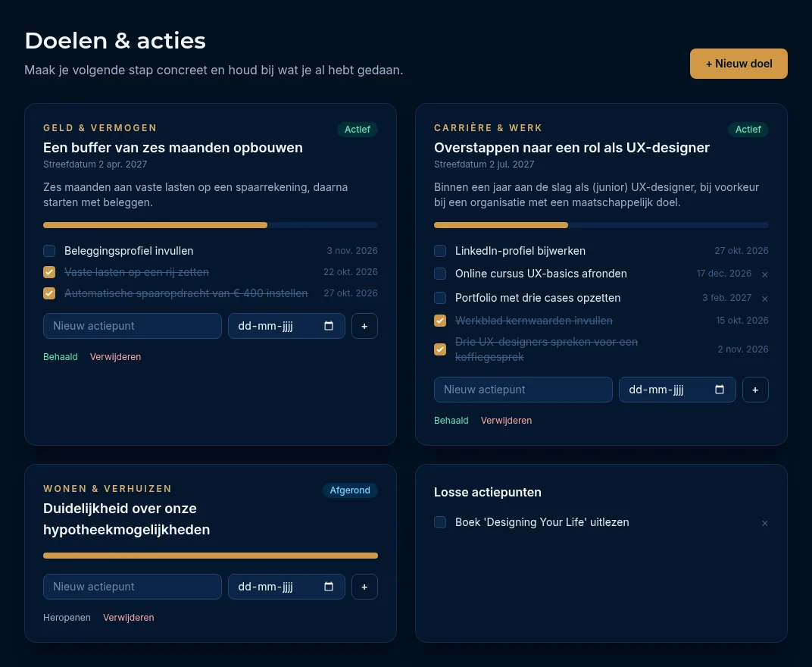This screenshot has width=812, height=667.
Task: Check 'Boek Designing Your Life uitlezen' checkbox
Action: click(x=440, y=522)
